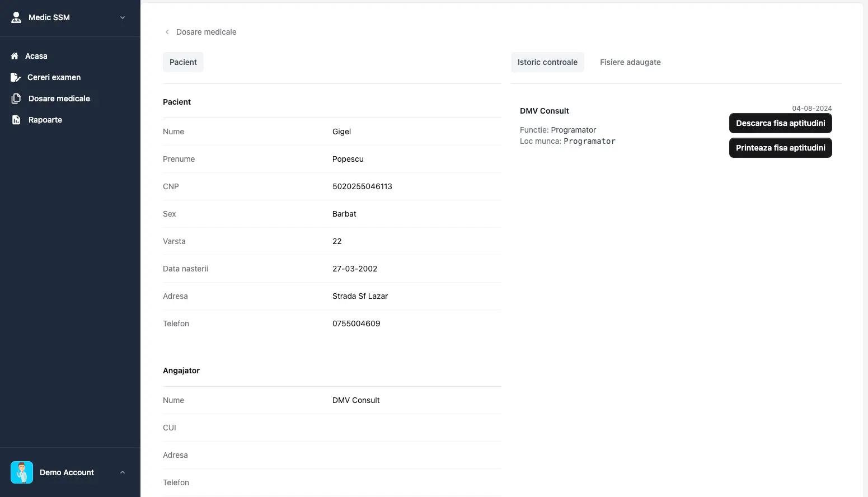
Task: Expand the Medic SSM role dropdown
Action: tap(123, 17)
